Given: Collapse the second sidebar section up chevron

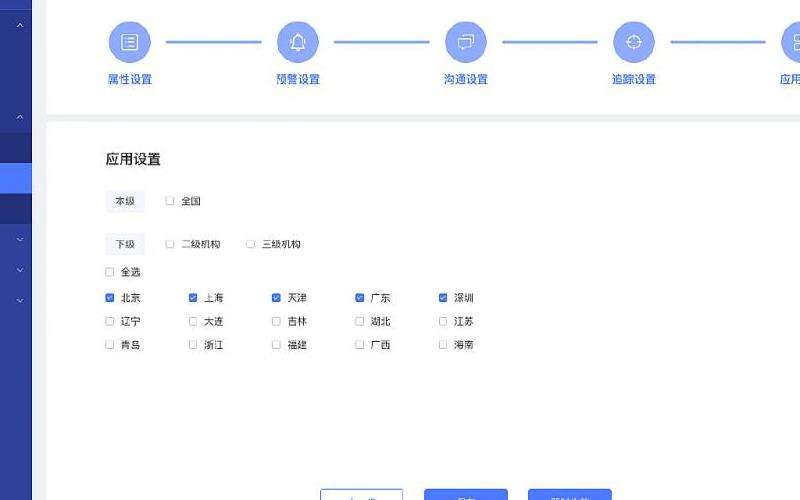Looking at the screenshot, I should pyautogui.click(x=20, y=117).
